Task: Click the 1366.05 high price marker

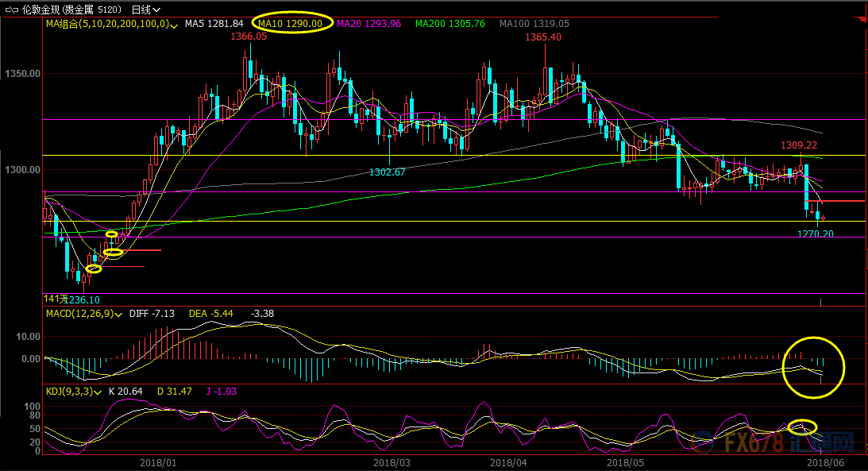Action: 249,37
